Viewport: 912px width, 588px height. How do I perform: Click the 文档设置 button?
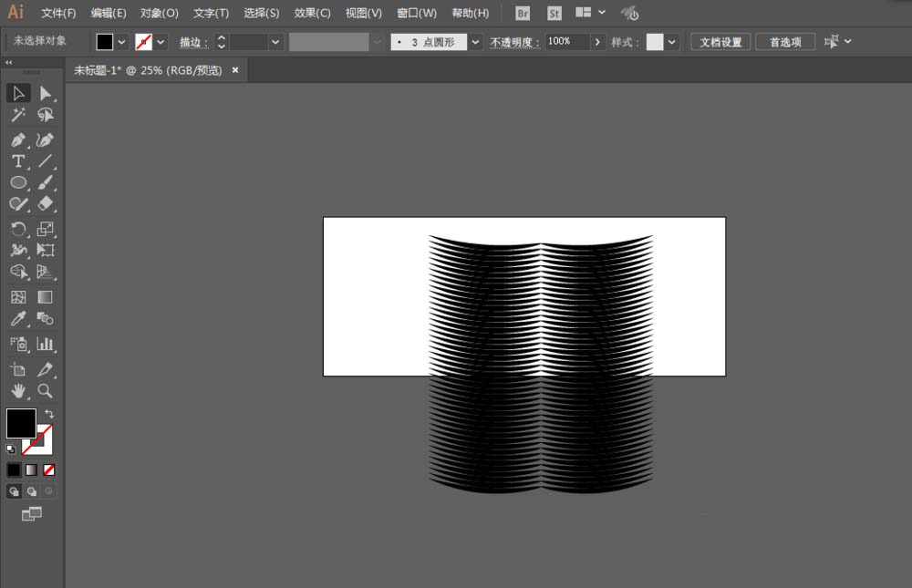720,42
